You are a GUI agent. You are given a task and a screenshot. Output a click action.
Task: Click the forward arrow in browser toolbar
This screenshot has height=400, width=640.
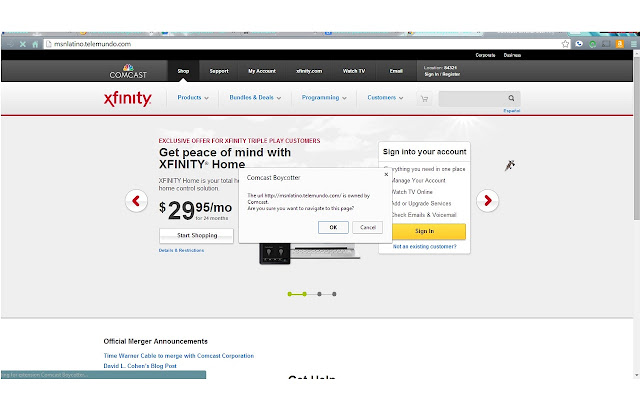11,44
